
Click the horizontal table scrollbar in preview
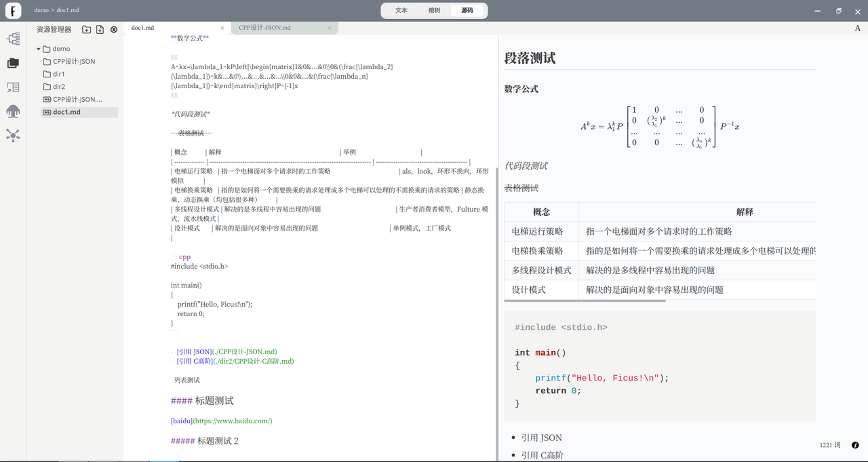[x=585, y=300]
